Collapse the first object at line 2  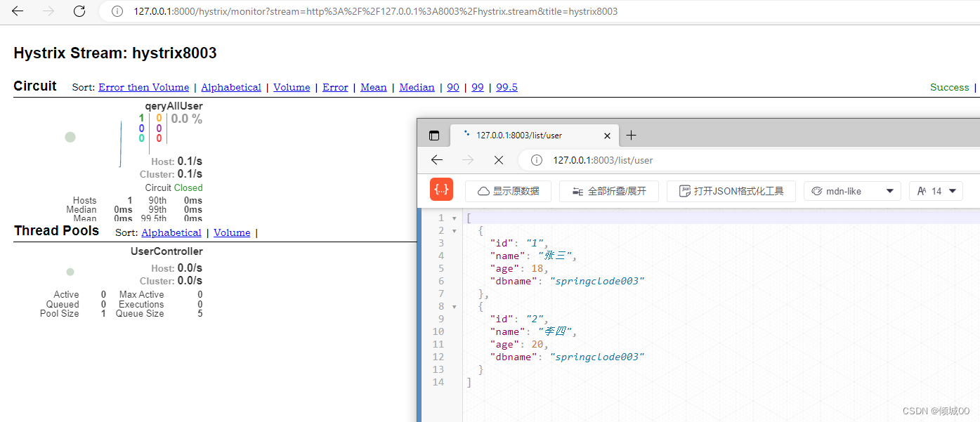coord(454,231)
